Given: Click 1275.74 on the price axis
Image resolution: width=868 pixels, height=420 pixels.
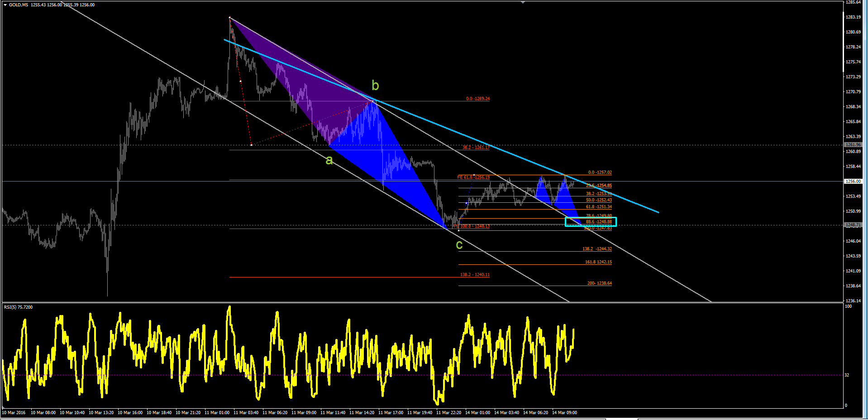Looking at the screenshot, I should pos(854,62).
